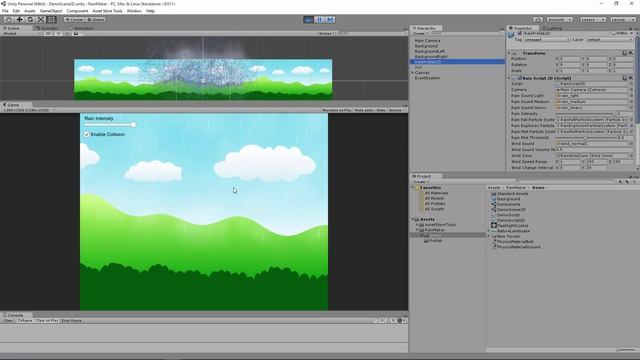Screen dimensions: 640x360
Task: Open the Help menu
Action: (x=150, y=11)
